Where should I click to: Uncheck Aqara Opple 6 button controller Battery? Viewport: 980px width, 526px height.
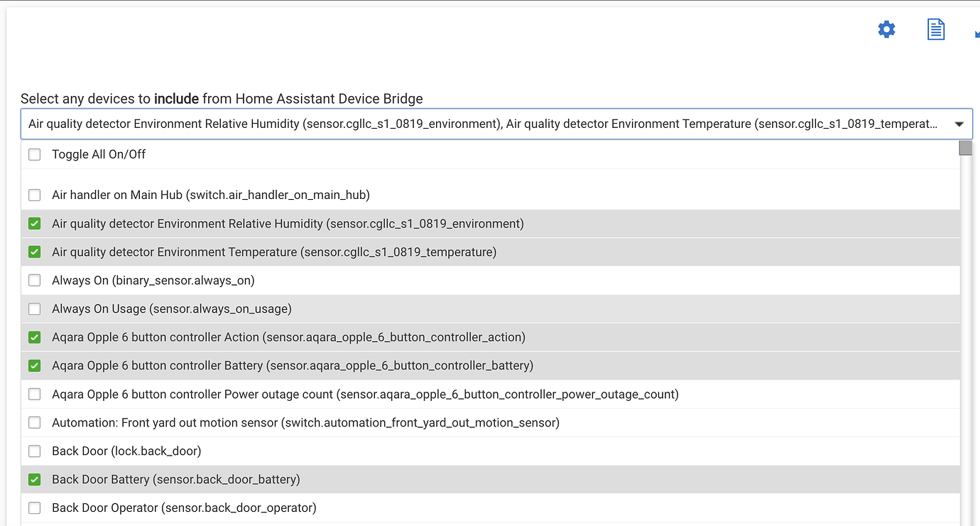(x=34, y=365)
